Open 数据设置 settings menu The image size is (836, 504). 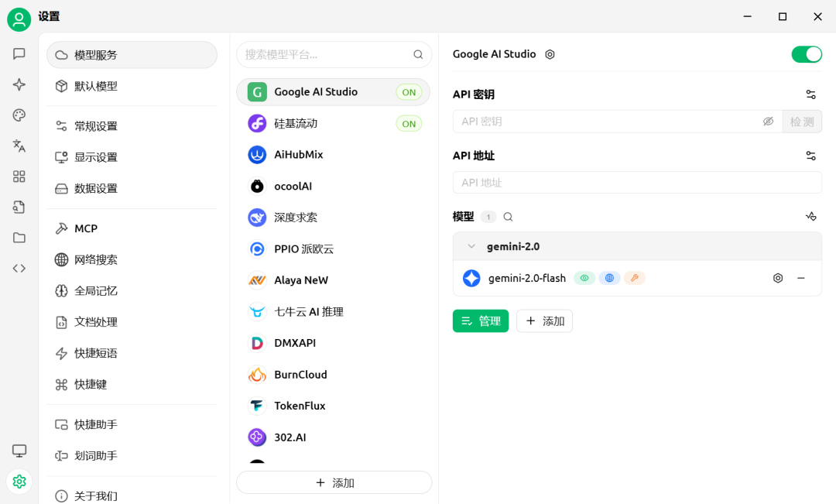pos(132,188)
